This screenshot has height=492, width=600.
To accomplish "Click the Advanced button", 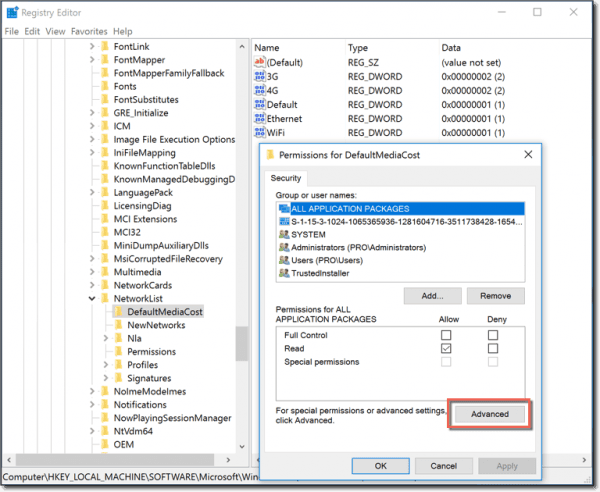I will click(490, 414).
